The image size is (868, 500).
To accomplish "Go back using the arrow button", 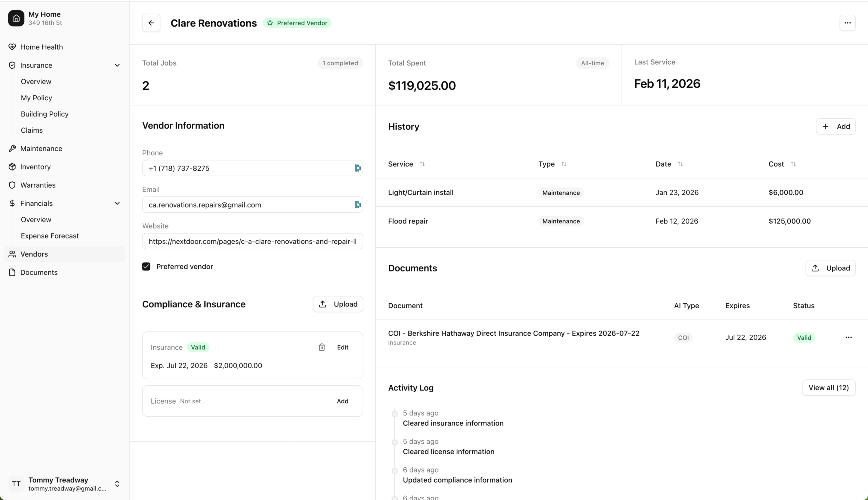I will click(151, 23).
